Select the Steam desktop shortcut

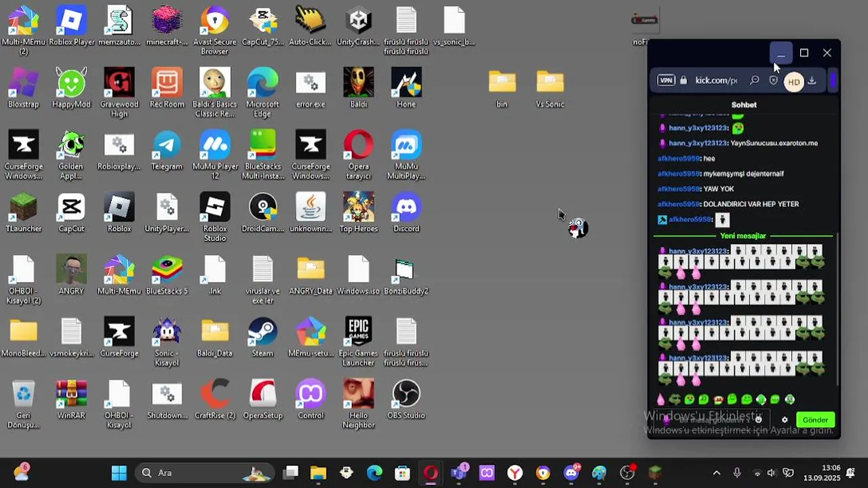click(262, 338)
